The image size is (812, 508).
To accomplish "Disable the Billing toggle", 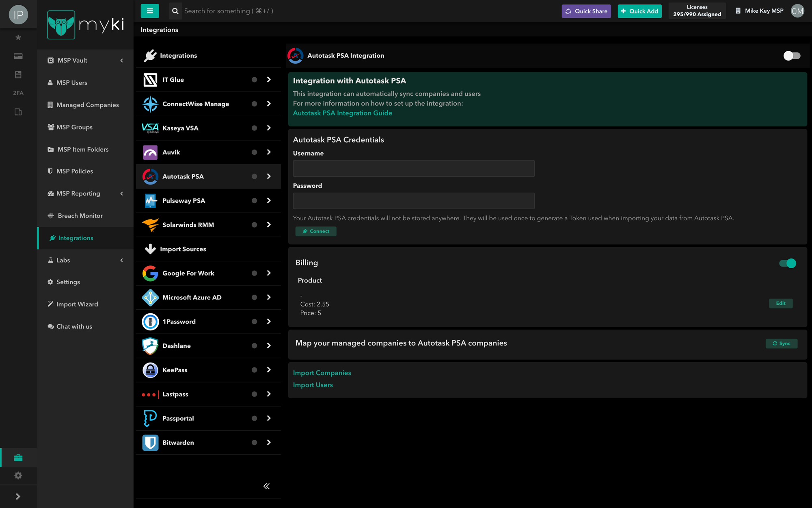I will point(788,263).
